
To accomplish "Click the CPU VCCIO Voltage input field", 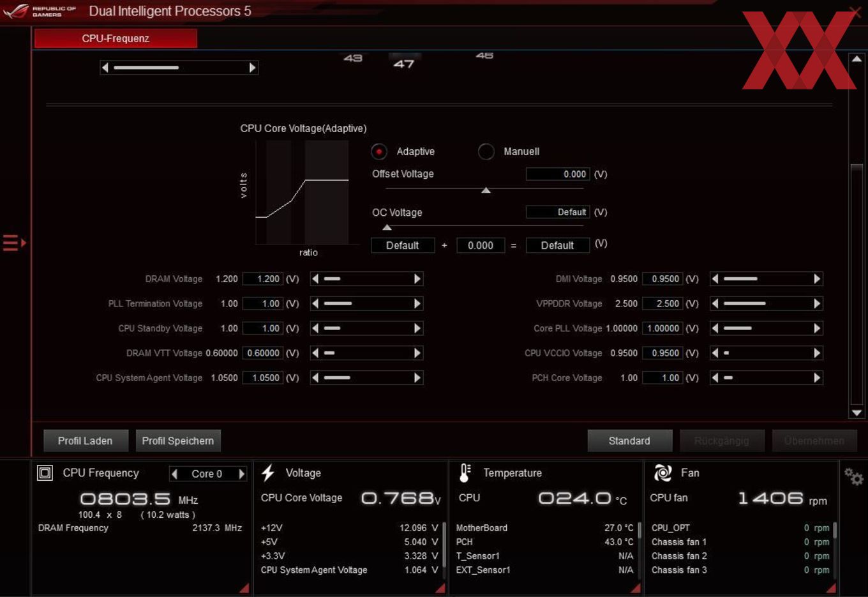I will point(662,353).
